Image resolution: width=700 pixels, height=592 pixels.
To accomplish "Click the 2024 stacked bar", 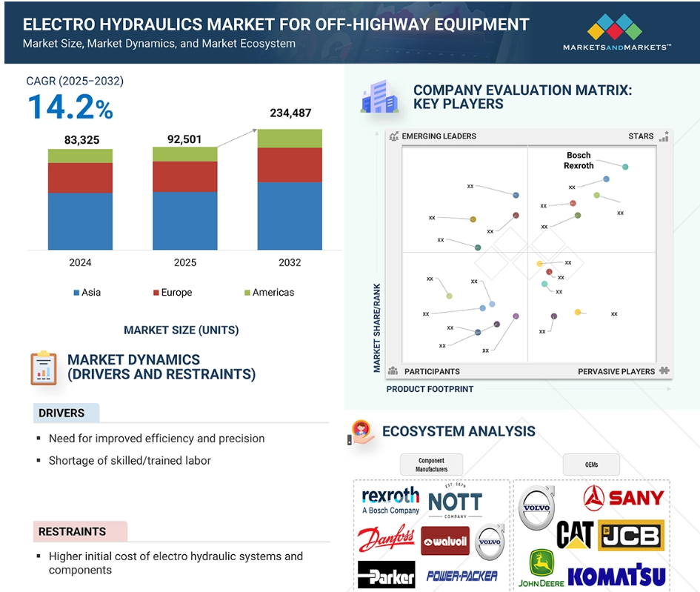I will (80, 199).
